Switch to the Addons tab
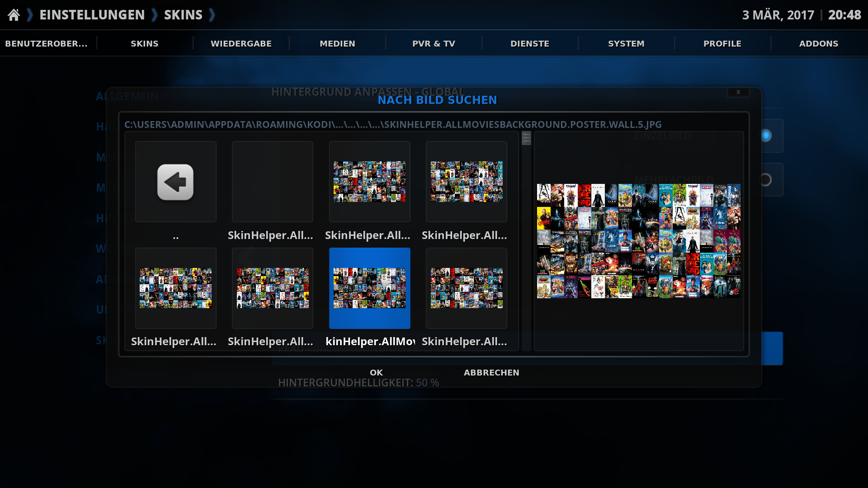868x488 pixels. (819, 44)
